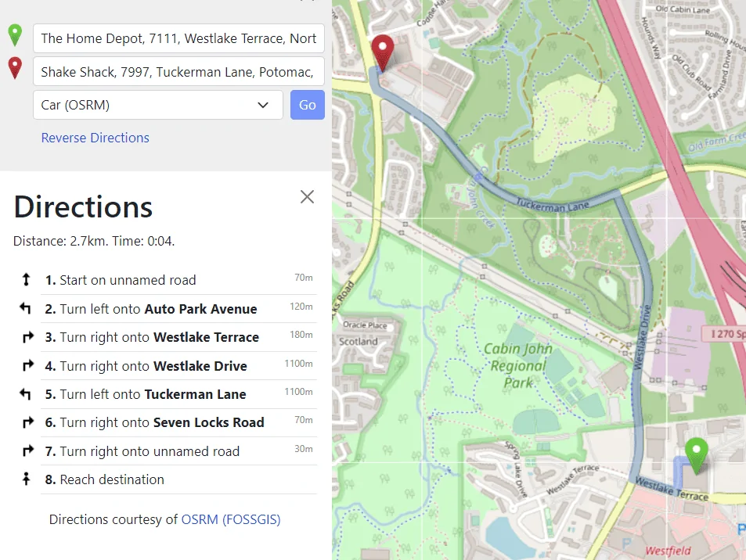Click the Reverse Directions link
746x560 pixels.
pyautogui.click(x=96, y=138)
